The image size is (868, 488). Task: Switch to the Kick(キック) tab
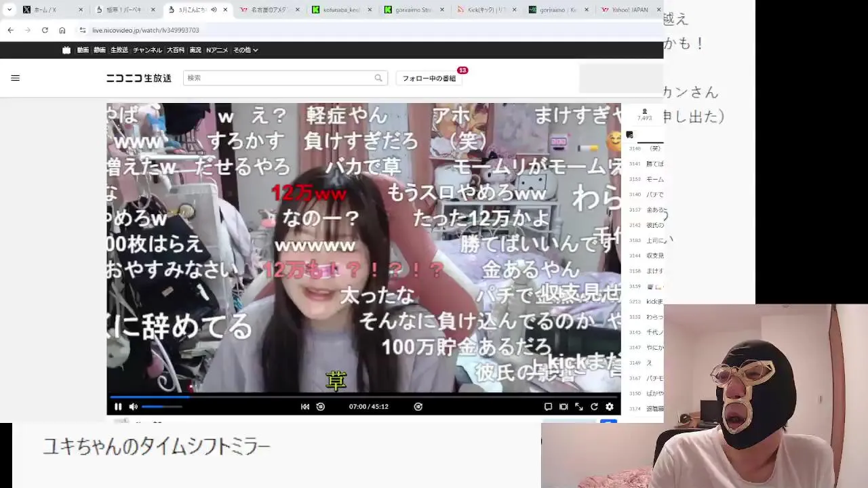(486, 9)
